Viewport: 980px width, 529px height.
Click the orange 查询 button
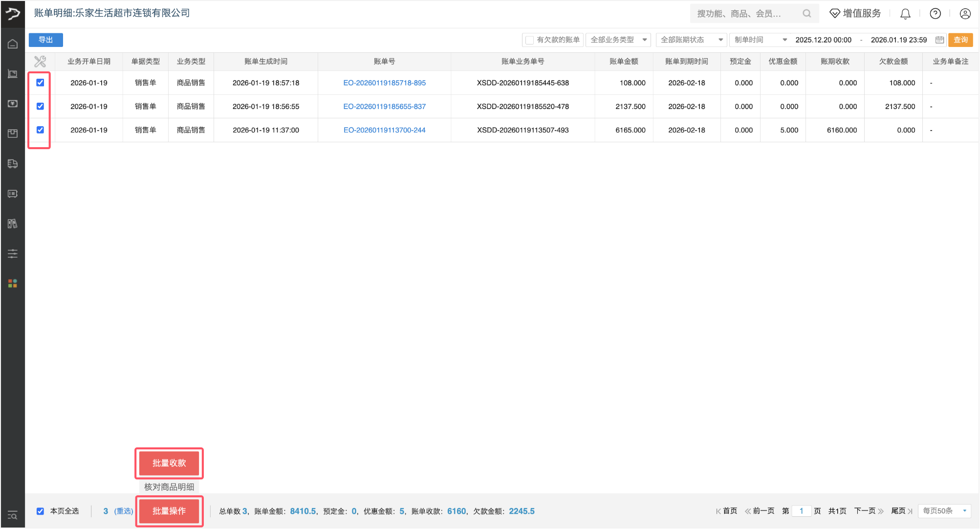[x=960, y=40]
